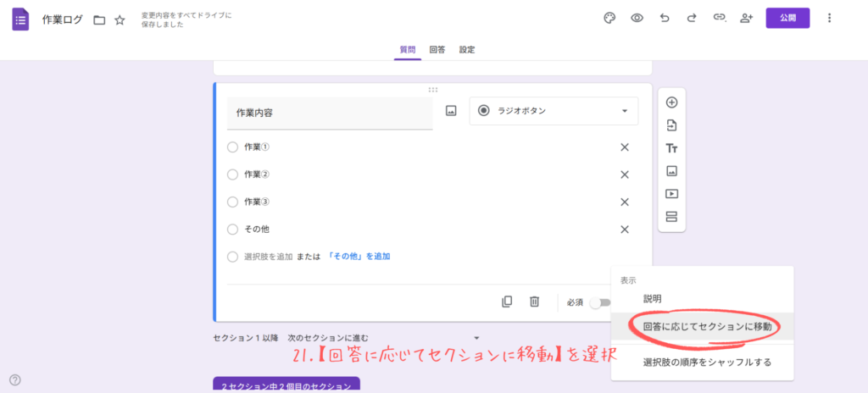Choose 説明 in the context menu

702,299
